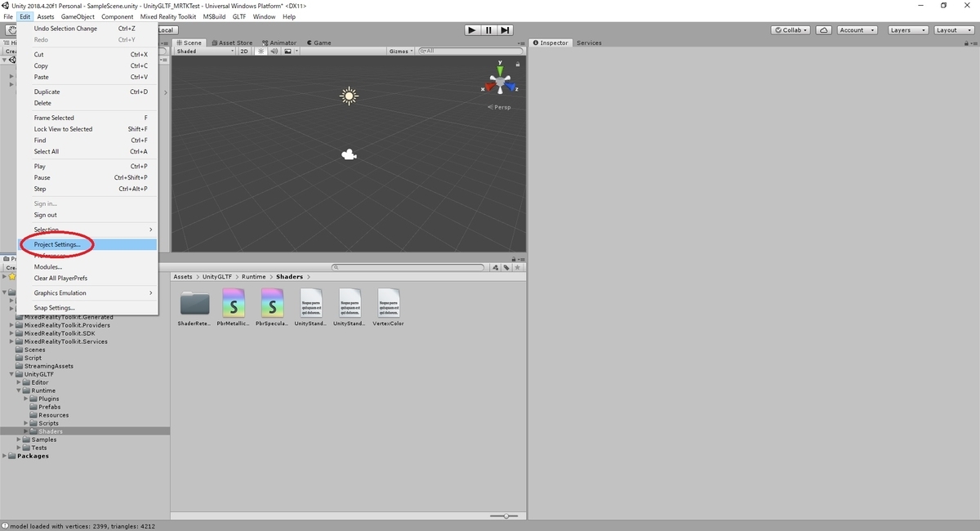980x531 pixels.
Task: Select Duplicate in the Edit menu
Action: 88,91
